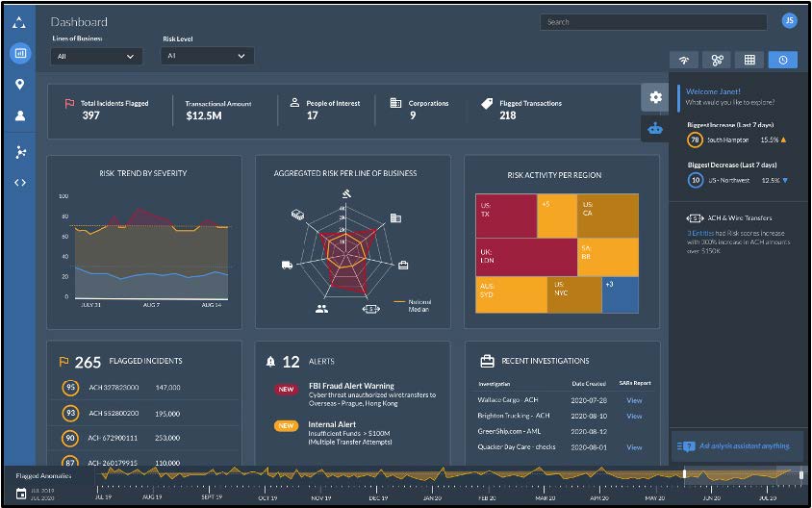Screen dimensions: 812x508
Task: View the Quacker Day Care SARs report
Action: point(634,447)
